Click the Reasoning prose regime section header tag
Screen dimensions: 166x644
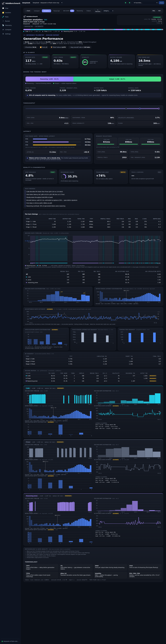pyautogui.click(x=32, y=496)
